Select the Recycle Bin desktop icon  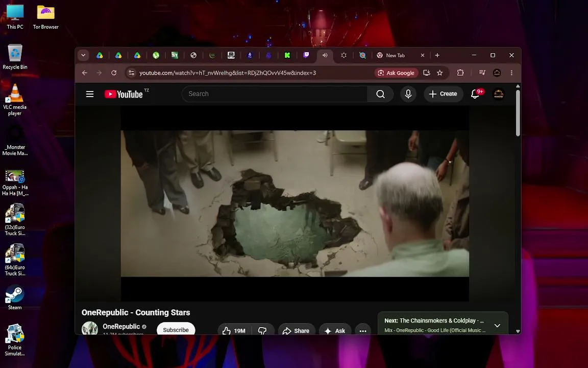[x=15, y=57]
